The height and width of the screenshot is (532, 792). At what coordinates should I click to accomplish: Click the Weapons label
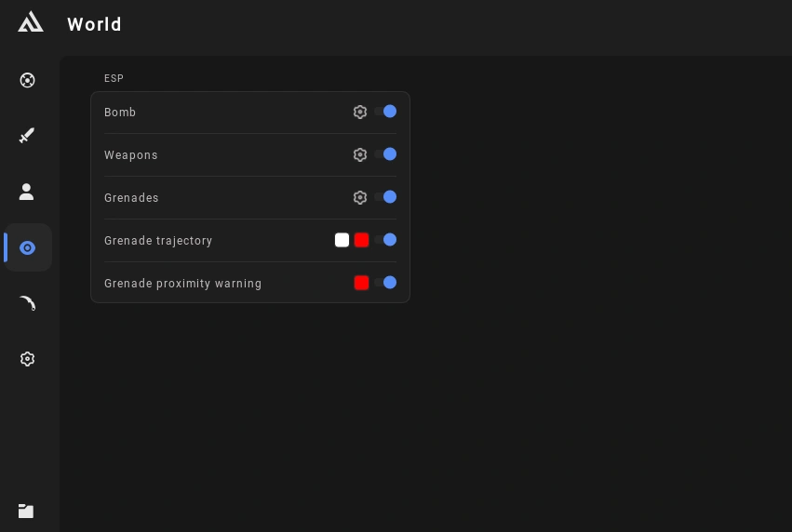pyautogui.click(x=131, y=155)
